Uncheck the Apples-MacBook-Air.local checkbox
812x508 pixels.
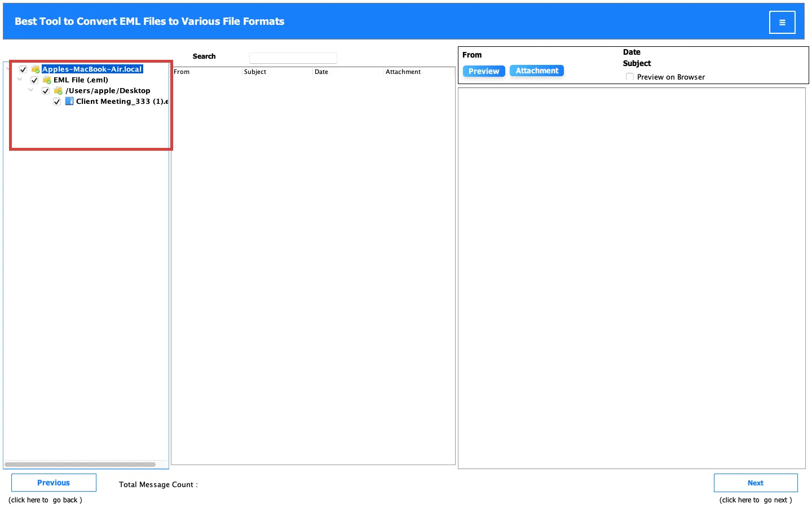tap(23, 69)
